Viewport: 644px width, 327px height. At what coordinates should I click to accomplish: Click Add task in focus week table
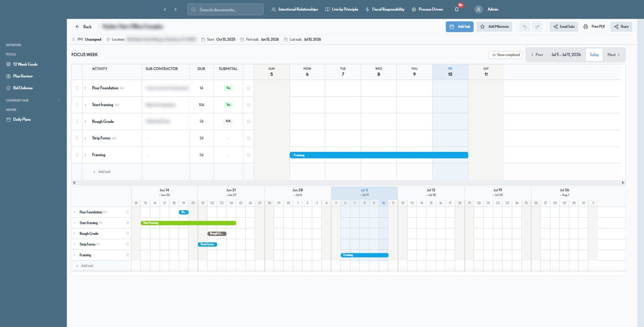pos(102,172)
